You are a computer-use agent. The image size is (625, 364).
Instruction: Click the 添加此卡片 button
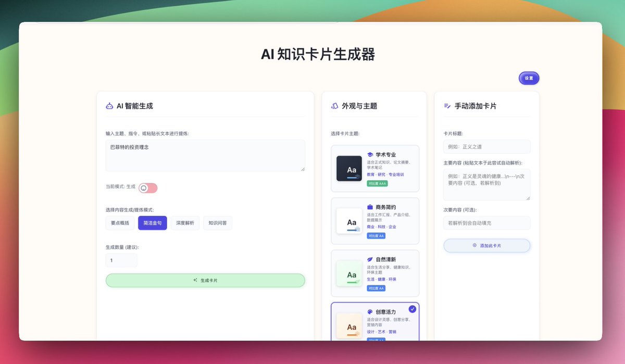click(487, 245)
